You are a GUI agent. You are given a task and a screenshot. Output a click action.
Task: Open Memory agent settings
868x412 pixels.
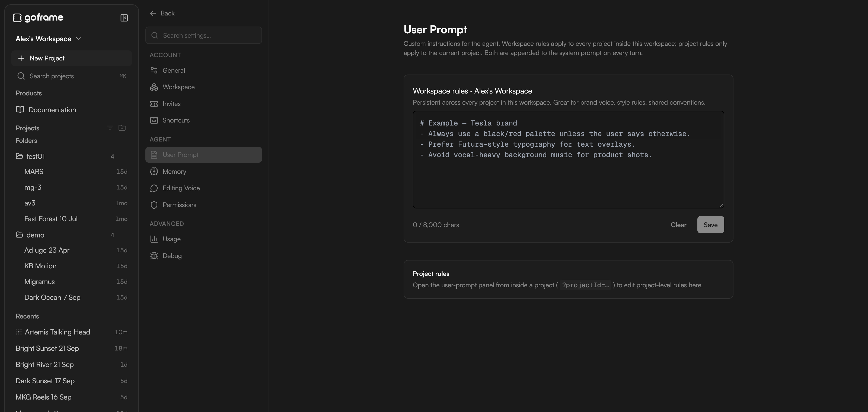pyautogui.click(x=203, y=172)
